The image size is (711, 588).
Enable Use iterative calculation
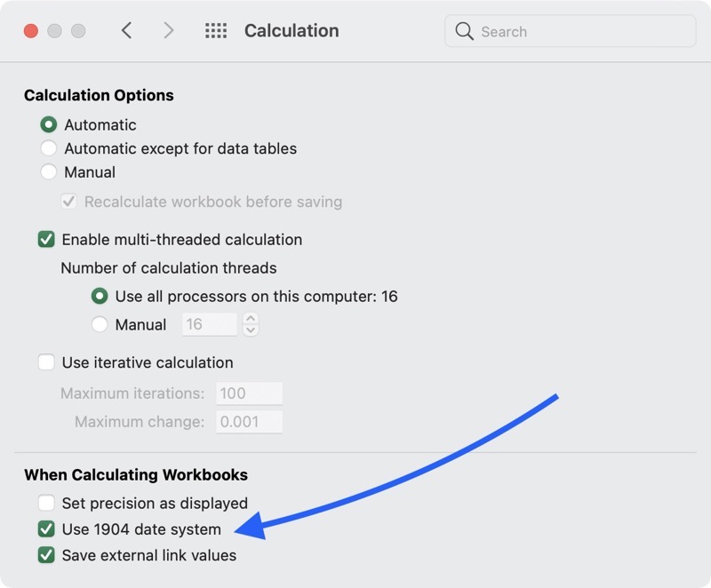click(x=46, y=362)
